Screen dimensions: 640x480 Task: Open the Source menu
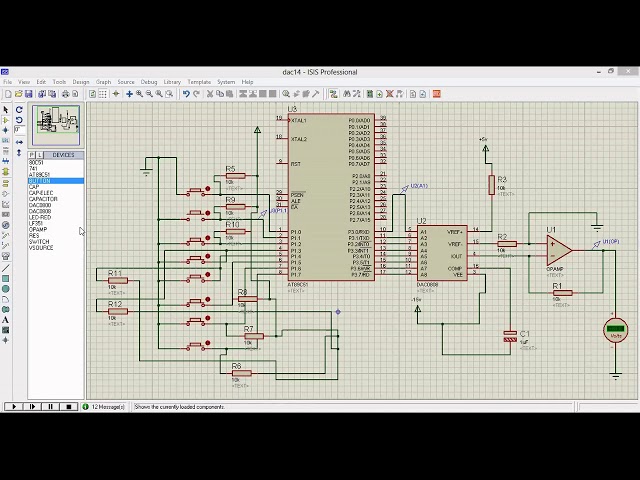126,82
